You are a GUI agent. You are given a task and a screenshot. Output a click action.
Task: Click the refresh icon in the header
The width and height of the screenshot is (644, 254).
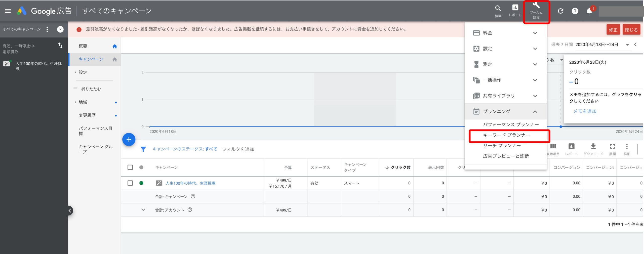click(560, 11)
